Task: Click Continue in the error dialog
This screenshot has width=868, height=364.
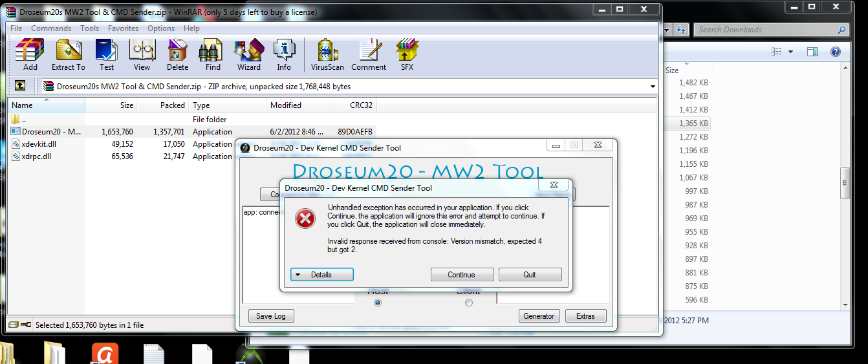Action: pyautogui.click(x=462, y=275)
